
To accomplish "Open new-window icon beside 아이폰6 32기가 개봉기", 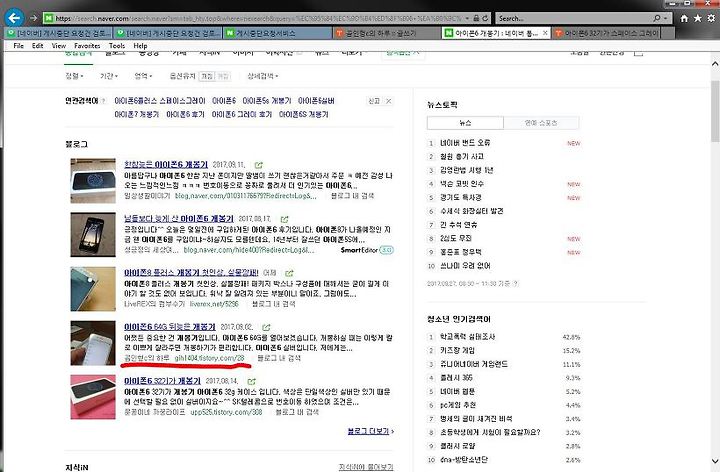I will click(x=252, y=382).
